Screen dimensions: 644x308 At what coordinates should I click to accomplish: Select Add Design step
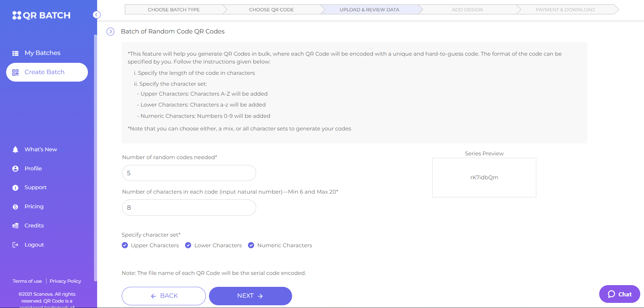467,10
